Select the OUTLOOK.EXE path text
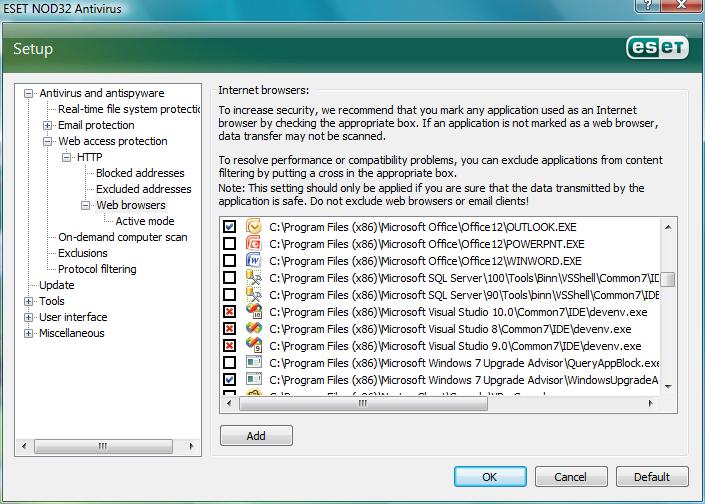 click(x=423, y=227)
